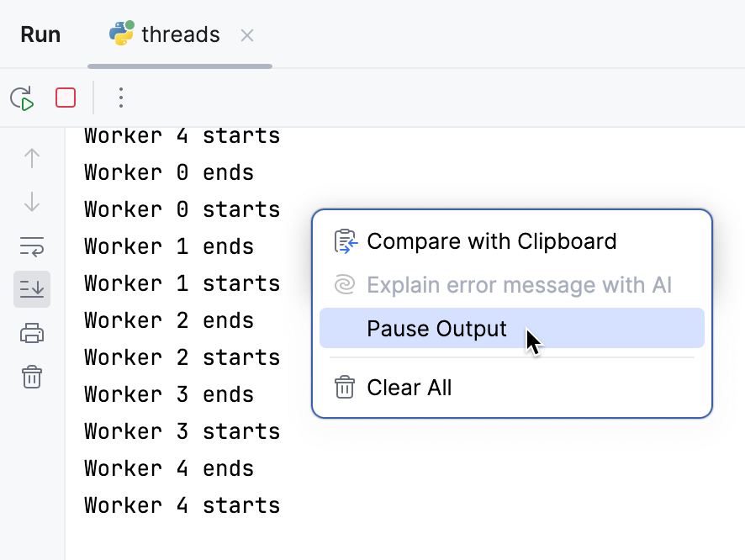Click the clipboard icon beside Compare with Clipboard

tap(345, 240)
